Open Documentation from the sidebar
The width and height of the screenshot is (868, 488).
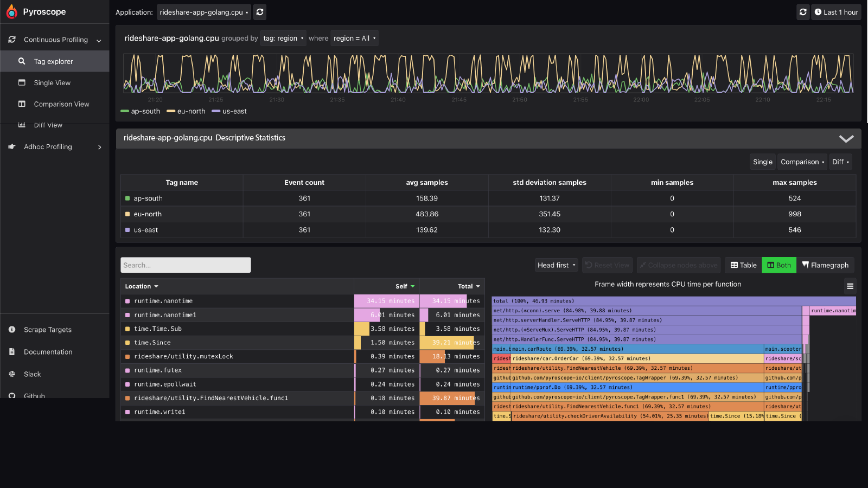[48, 351]
